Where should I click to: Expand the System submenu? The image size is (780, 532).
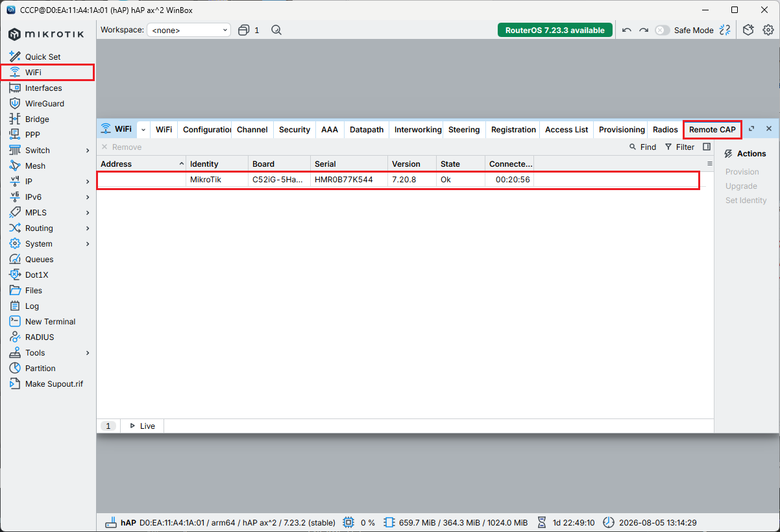(x=88, y=244)
